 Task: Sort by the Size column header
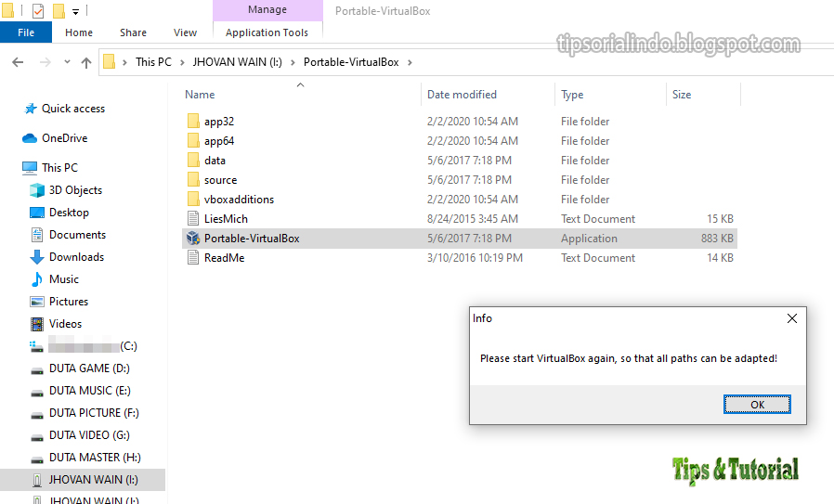(x=682, y=95)
